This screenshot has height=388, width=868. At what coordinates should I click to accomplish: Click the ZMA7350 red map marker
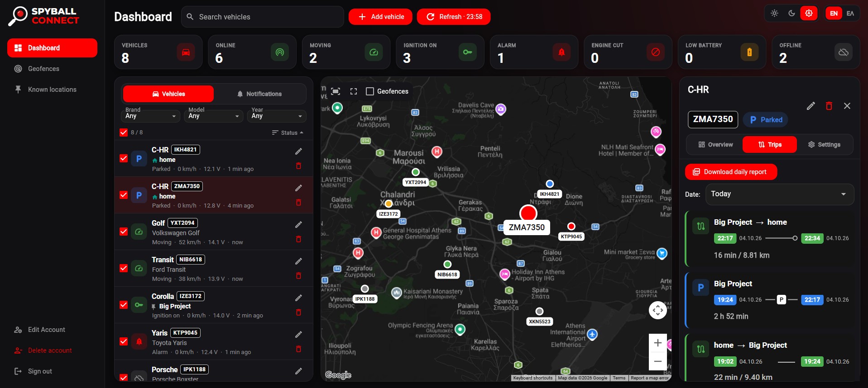click(528, 213)
